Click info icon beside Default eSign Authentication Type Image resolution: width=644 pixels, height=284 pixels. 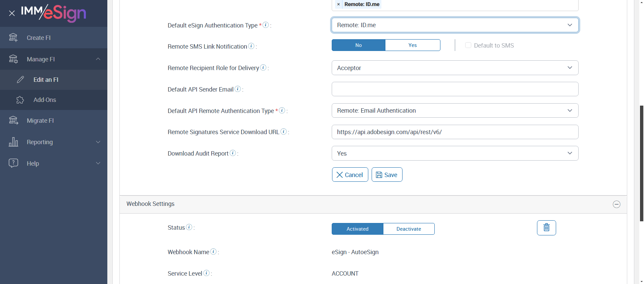[266, 25]
